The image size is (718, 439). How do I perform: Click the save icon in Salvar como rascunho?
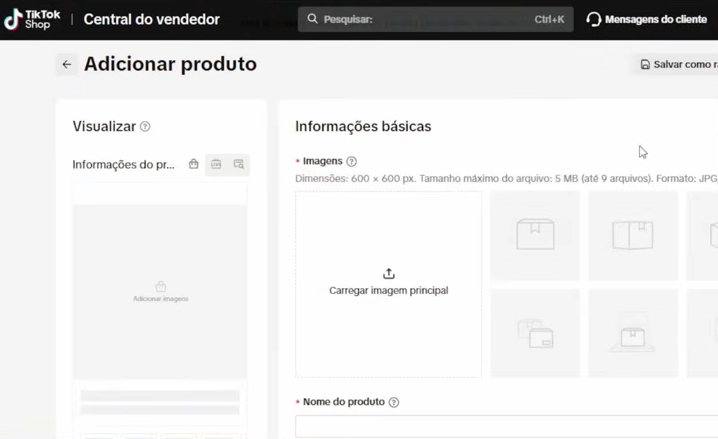(645, 65)
